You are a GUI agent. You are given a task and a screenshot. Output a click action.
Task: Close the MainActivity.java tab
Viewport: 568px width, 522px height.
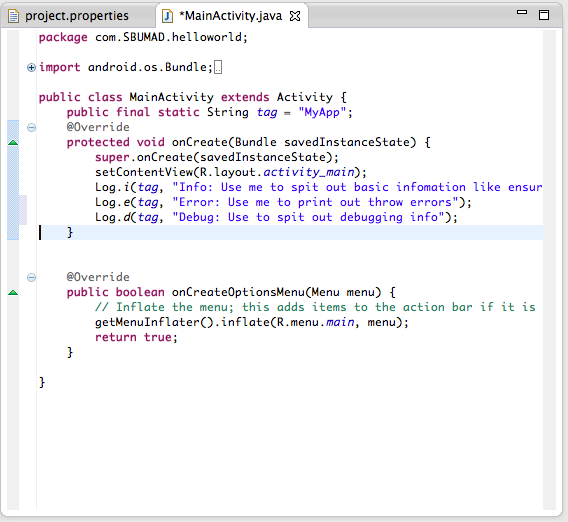point(295,16)
